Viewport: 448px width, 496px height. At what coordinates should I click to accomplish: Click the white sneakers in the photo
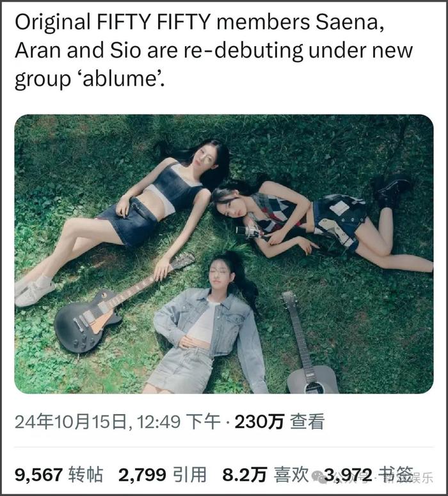(x=34, y=291)
